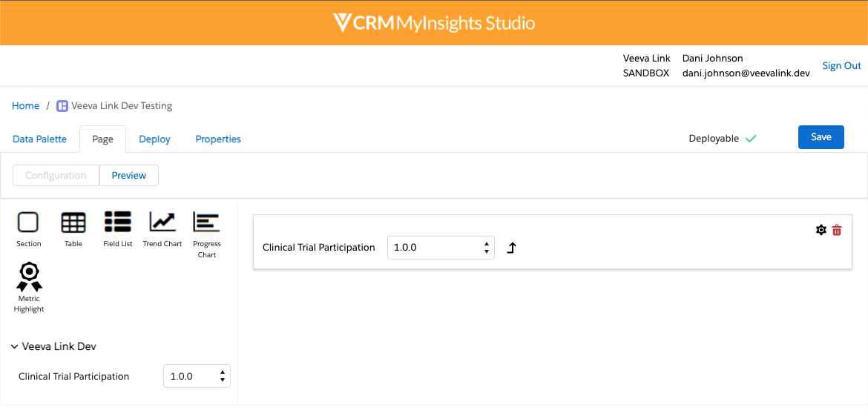Image resolution: width=868 pixels, height=416 pixels.
Task: Collapse the Veeva Link Dev section
Action: pos(15,346)
